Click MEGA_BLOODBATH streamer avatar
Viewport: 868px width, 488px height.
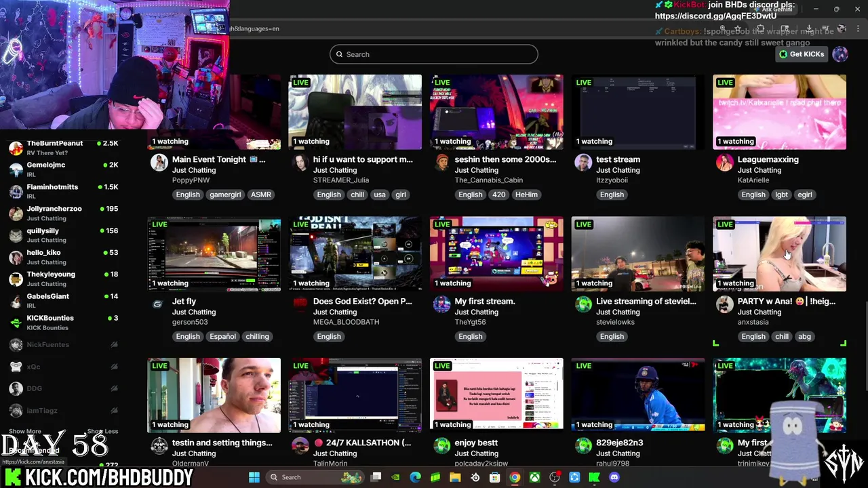[300, 304]
